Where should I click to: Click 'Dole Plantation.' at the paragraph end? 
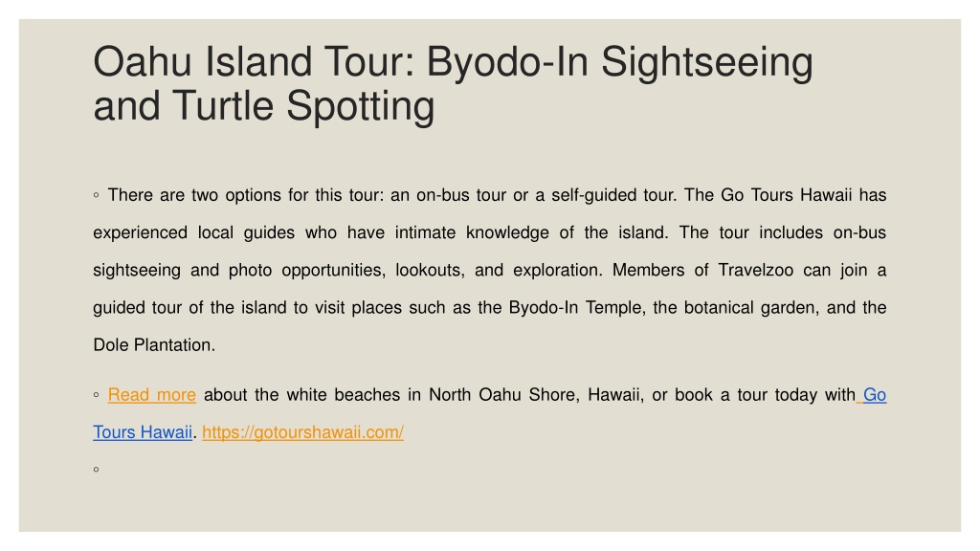pos(154,344)
